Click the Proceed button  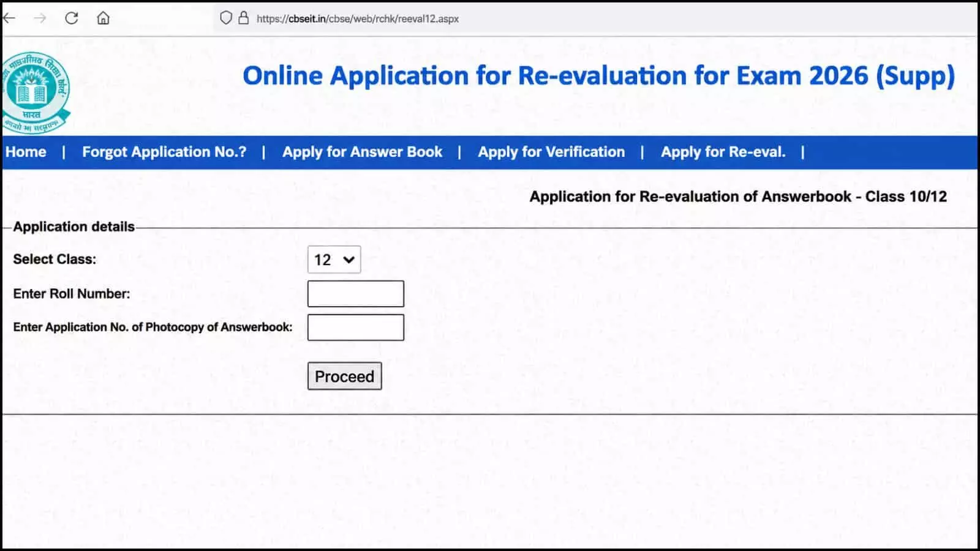(x=344, y=376)
